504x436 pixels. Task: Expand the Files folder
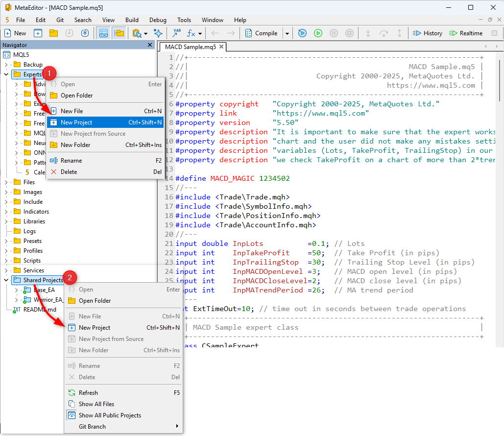coord(6,182)
